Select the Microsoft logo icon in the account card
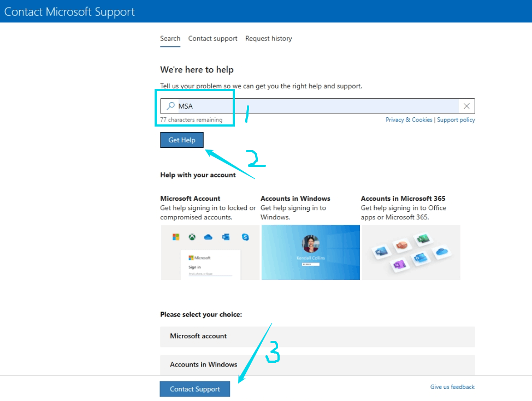This screenshot has height=401, width=532. click(175, 237)
